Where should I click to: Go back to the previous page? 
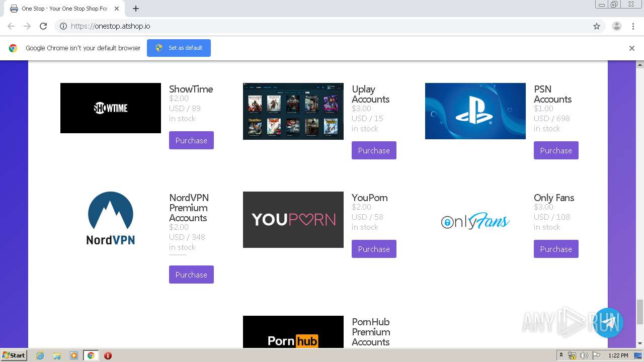tap(11, 26)
